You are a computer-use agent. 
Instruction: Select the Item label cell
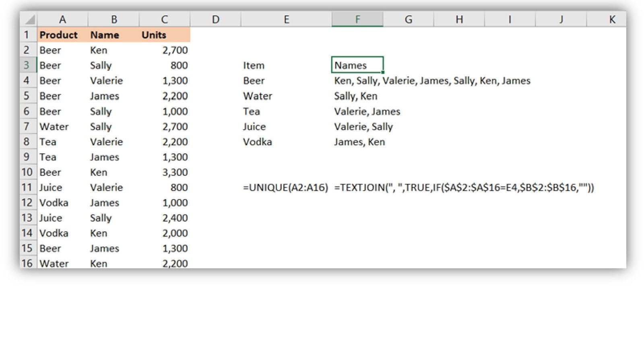click(x=254, y=65)
